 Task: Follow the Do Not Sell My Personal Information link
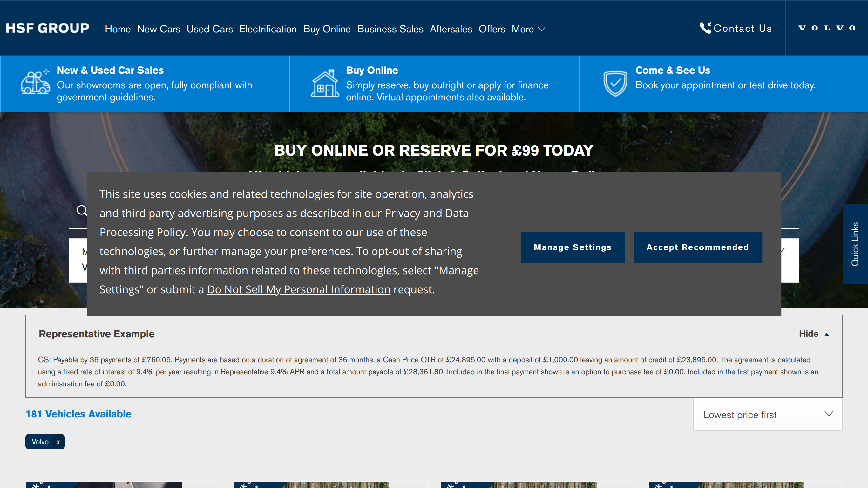coord(299,289)
